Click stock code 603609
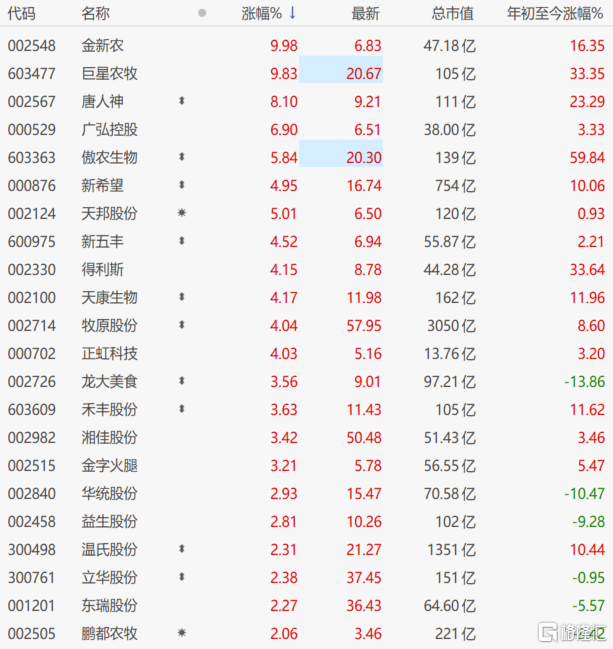Viewport: 613px width, 649px height. coord(31,410)
